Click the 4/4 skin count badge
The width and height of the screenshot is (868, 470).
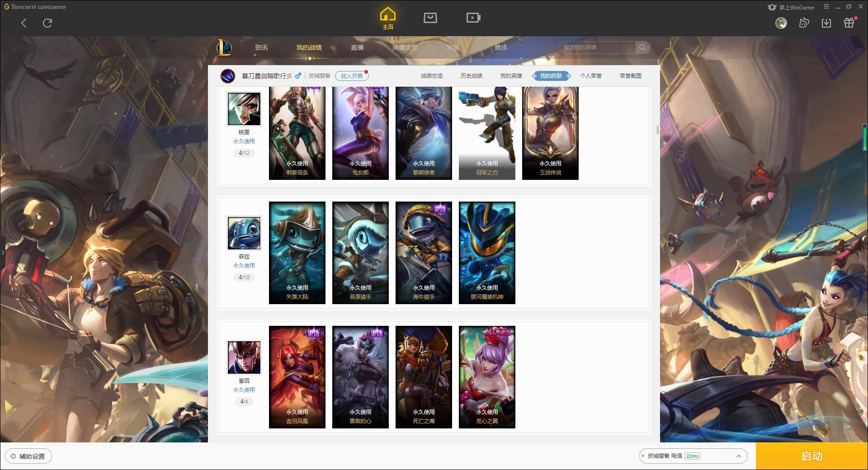244,402
